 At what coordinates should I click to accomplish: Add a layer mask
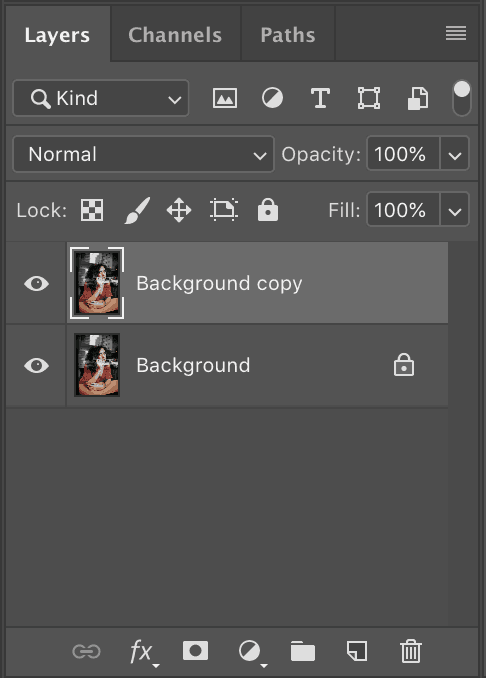point(195,651)
